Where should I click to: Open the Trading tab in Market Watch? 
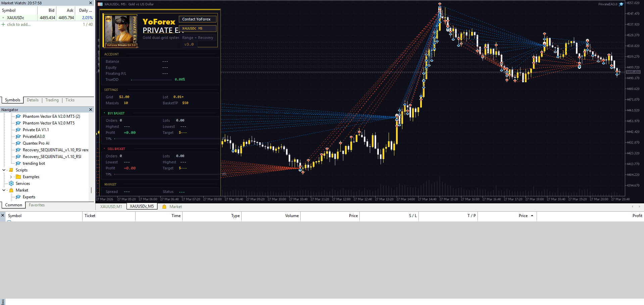pos(52,100)
